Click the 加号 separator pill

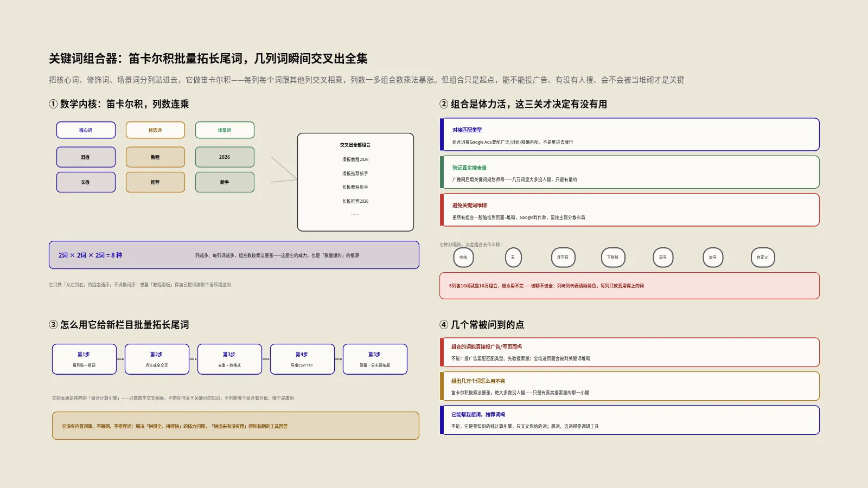(x=713, y=258)
